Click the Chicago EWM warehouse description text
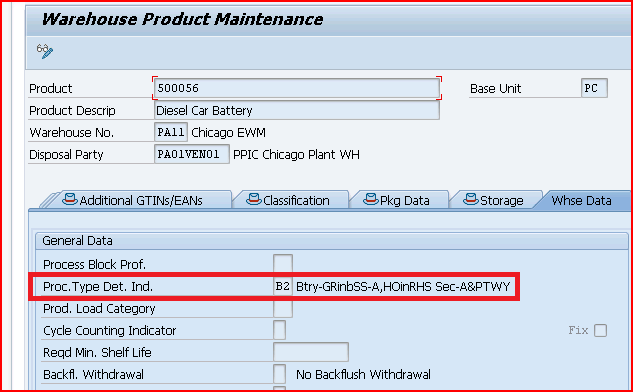 pyautogui.click(x=228, y=132)
